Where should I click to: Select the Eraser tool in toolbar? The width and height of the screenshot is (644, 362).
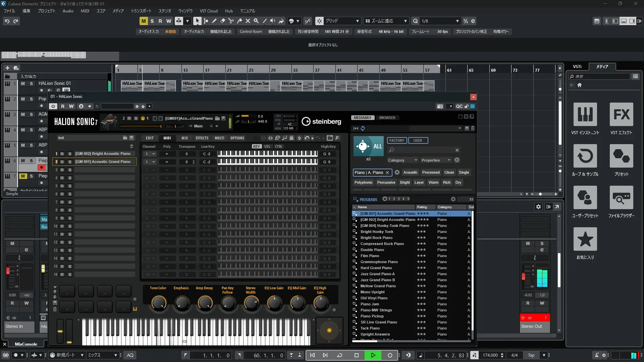click(x=222, y=21)
